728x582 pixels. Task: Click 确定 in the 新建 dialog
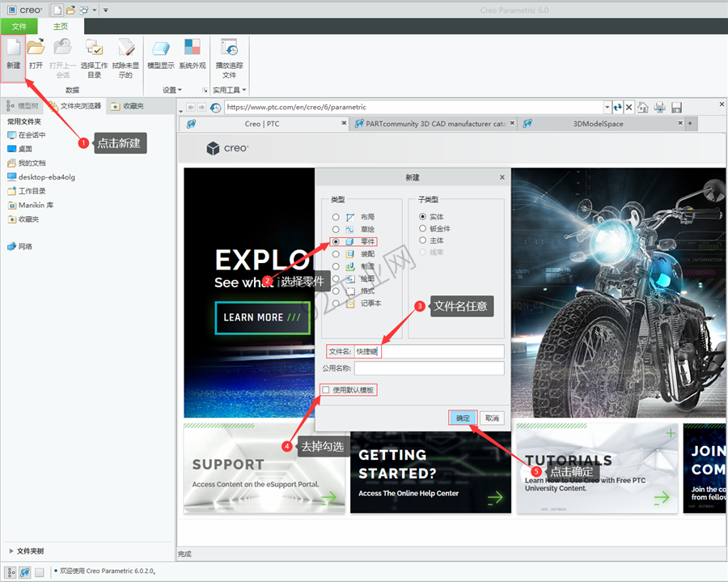[x=463, y=418]
